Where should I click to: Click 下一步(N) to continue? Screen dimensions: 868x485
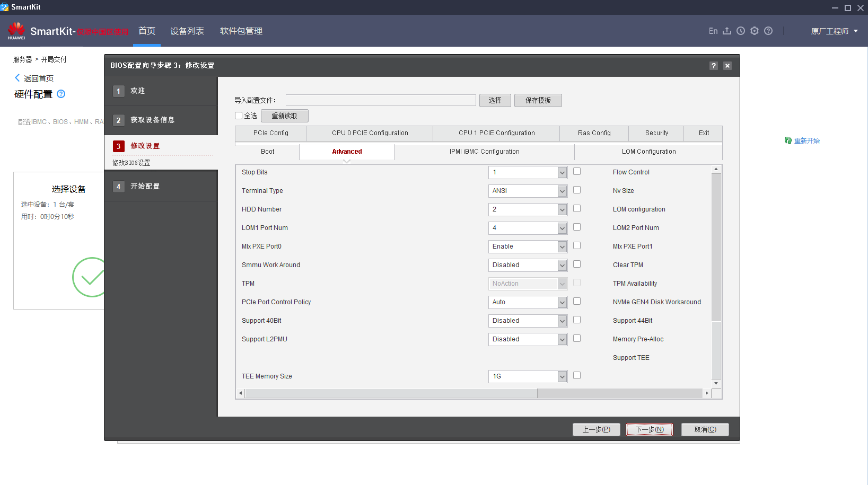click(650, 429)
